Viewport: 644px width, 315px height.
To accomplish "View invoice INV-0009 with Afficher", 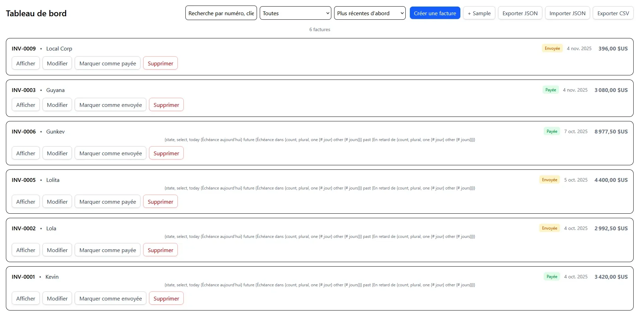I will pyautogui.click(x=26, y=63).
